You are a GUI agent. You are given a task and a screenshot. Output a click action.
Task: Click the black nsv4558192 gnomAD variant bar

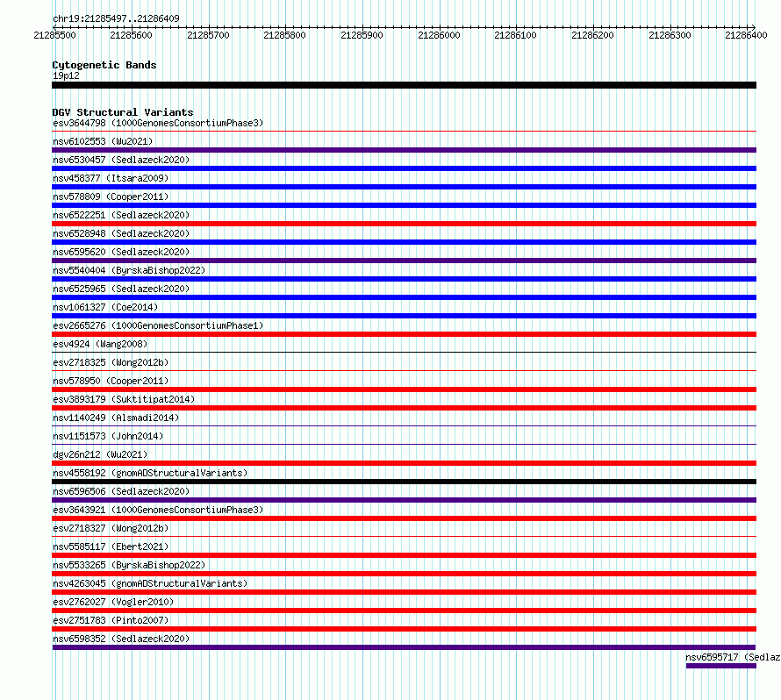click(x=404, y=482)
